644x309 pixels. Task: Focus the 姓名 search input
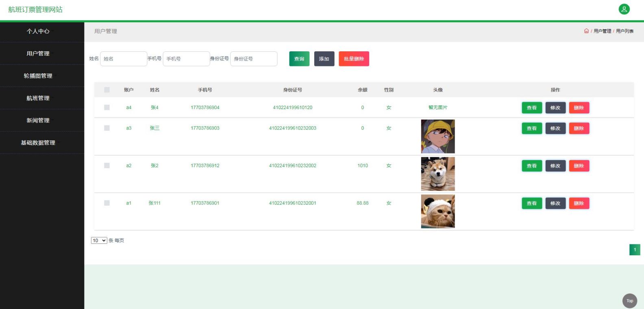point(124,59)
